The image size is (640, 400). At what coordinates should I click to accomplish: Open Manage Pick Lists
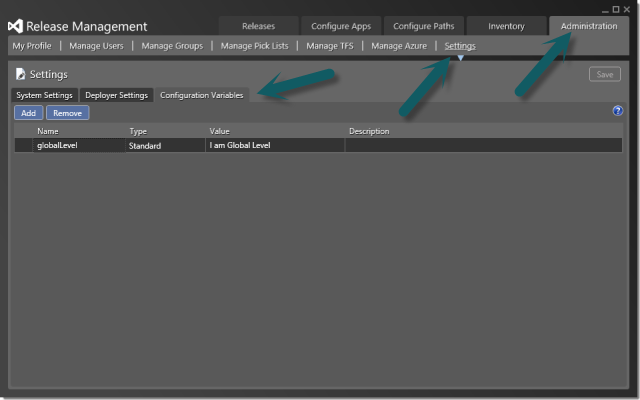pos(254,46)
